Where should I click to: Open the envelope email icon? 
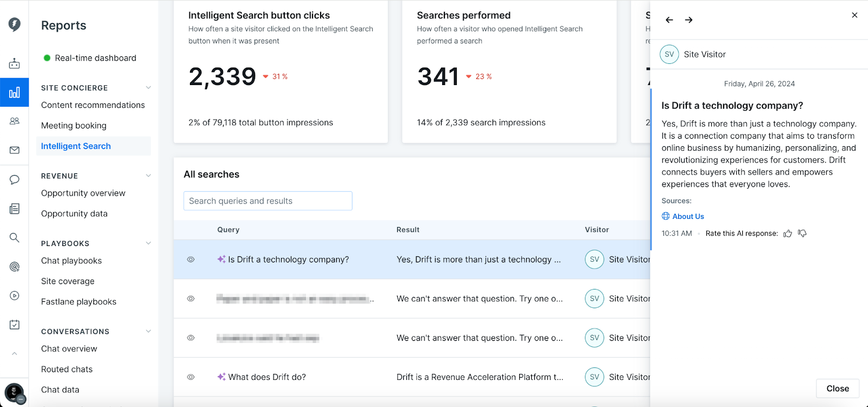point(15,150)
